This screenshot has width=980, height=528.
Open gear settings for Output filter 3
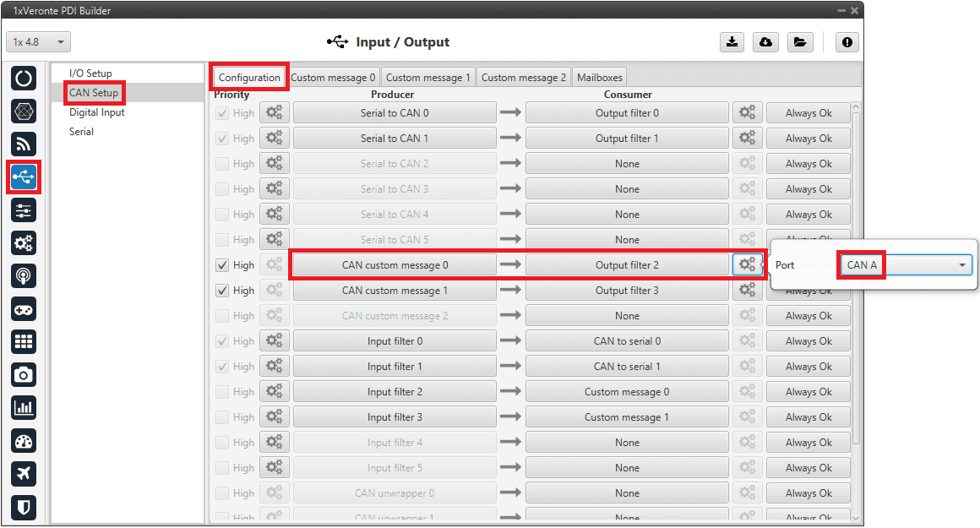tap(747, 291)
